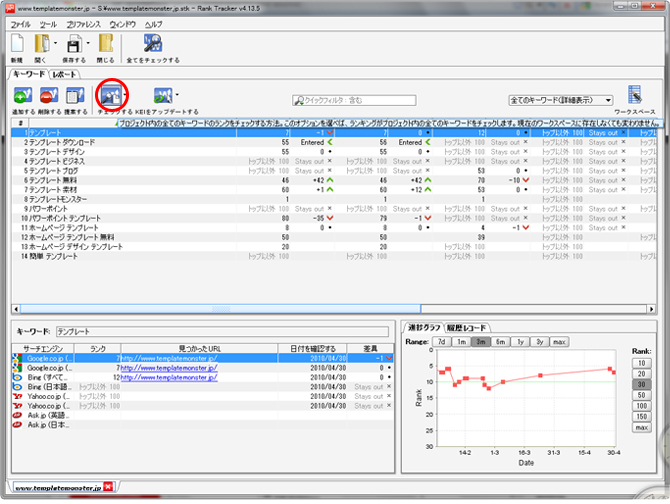
Task: Select keyword row ホームページ デザイン テンプレート
Action: (333, 247)
